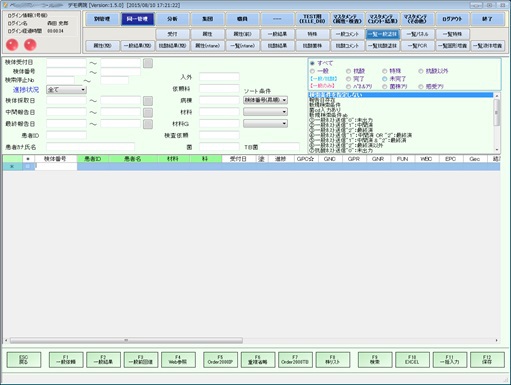Click the F8 button

point(333,360)
